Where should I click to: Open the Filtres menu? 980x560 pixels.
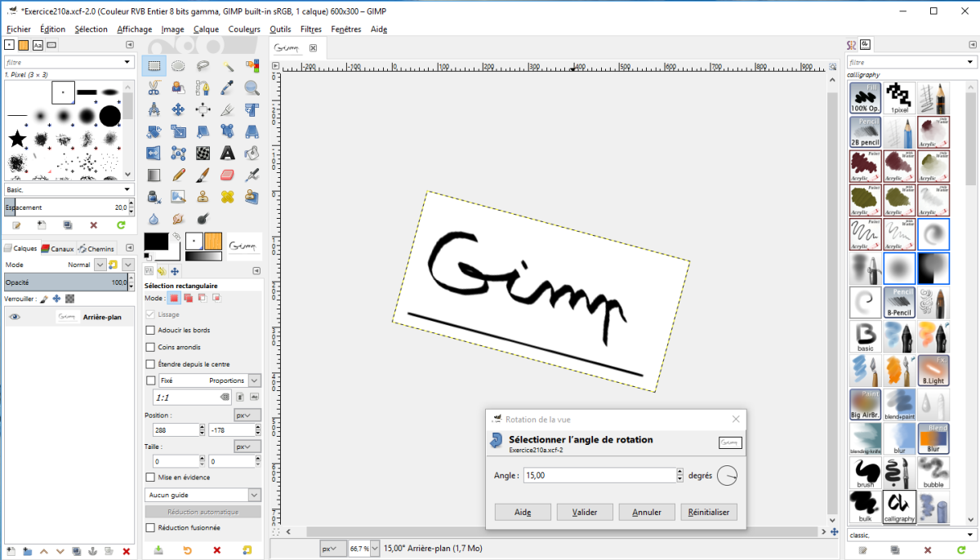coord(311,29)
